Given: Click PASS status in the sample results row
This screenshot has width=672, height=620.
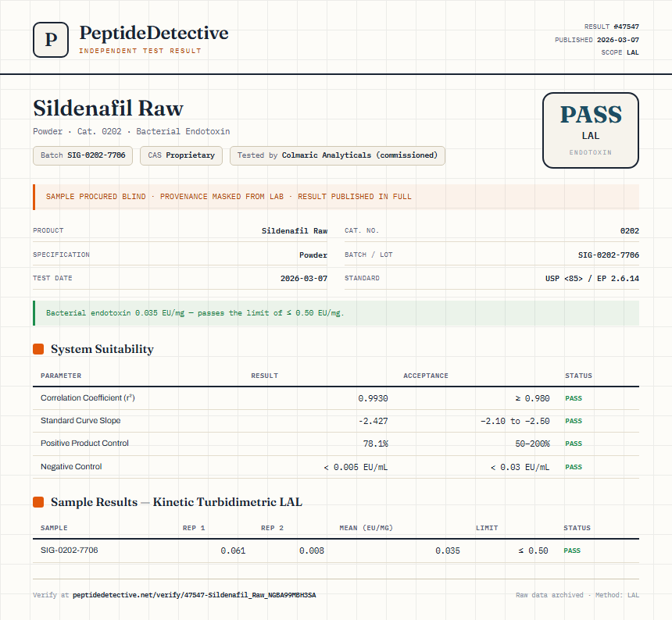Looking at the screenshot, I should pyautogui.click(x=572, y=551).
